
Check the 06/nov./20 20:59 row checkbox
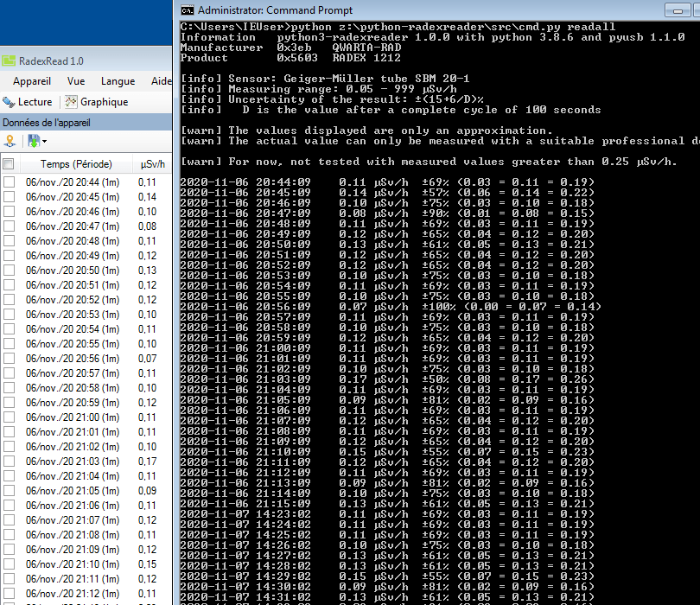coord(9,402)
